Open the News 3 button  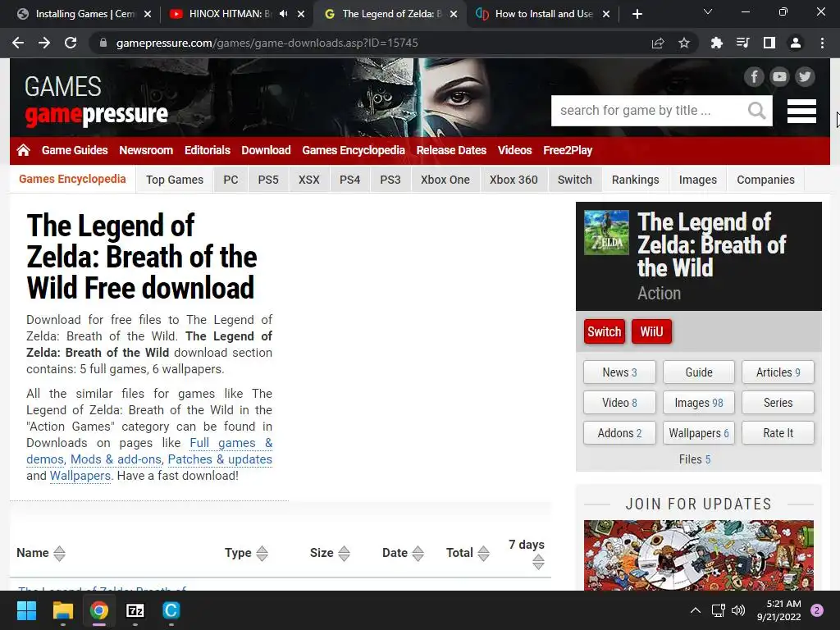[619, 372]
